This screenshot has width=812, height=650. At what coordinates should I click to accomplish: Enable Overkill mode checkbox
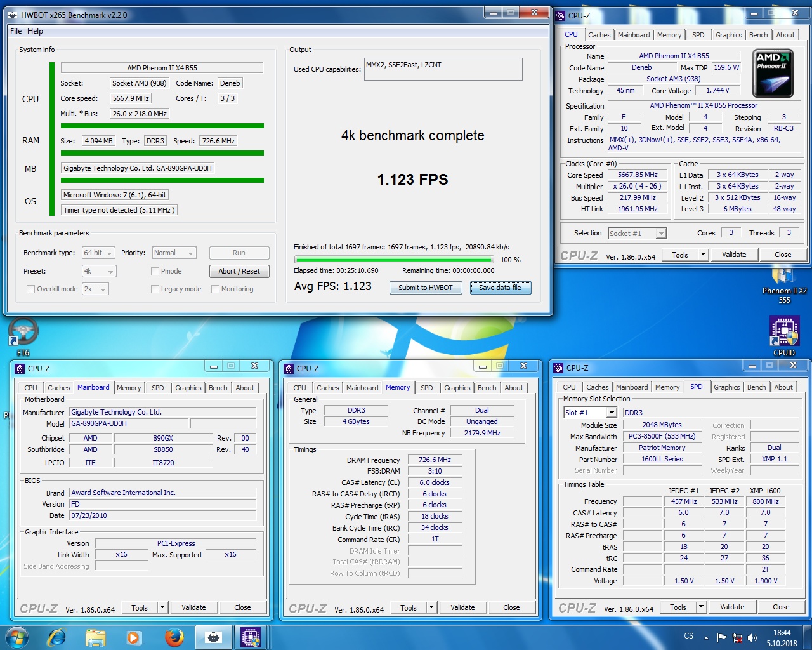pyautogui.click(x=30, y=289)
